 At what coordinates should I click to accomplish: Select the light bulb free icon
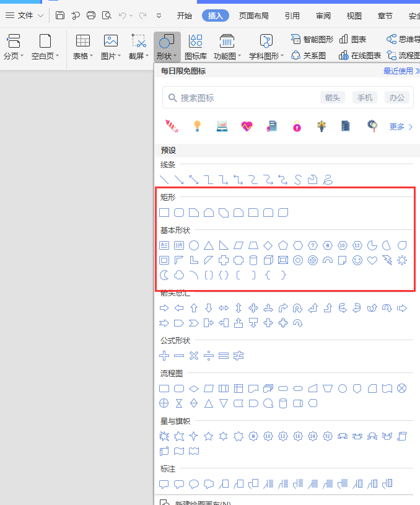click(x=197, y=126)
